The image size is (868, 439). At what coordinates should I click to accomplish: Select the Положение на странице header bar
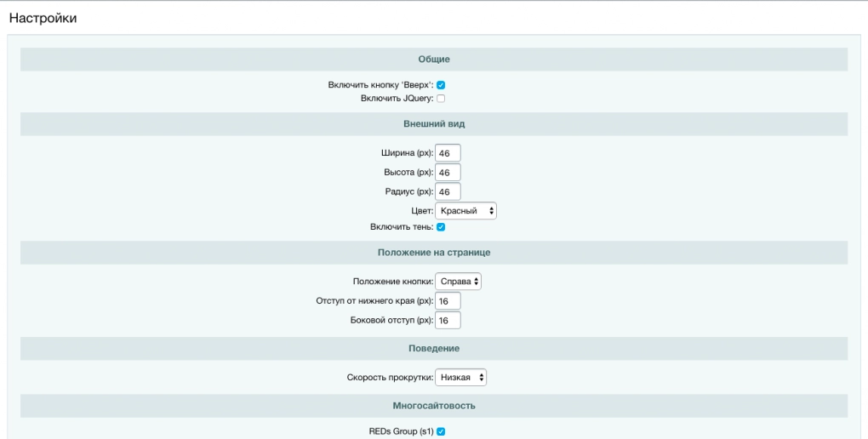point(434,253)
